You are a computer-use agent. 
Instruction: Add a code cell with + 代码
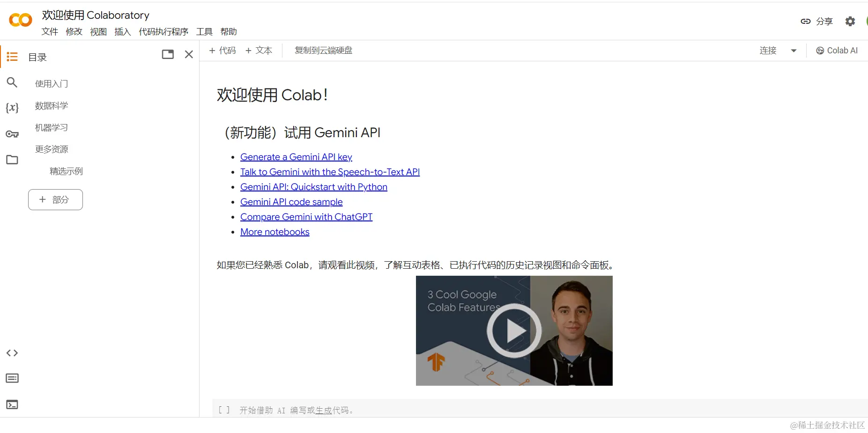click(x=223, y=51)
